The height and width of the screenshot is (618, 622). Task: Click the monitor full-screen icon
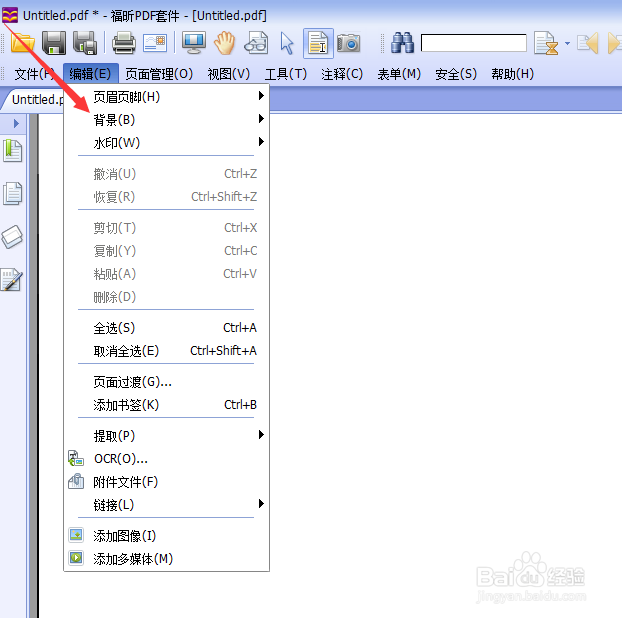194,43
